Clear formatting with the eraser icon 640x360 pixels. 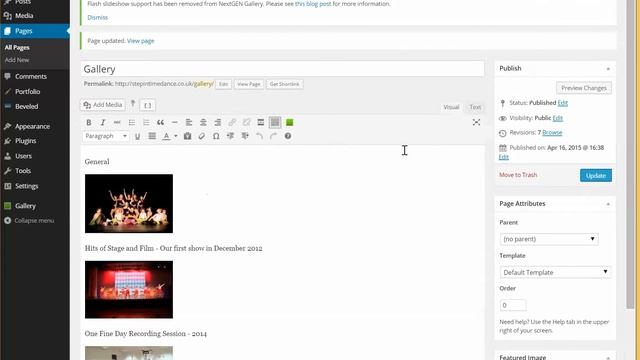(202, 136)
